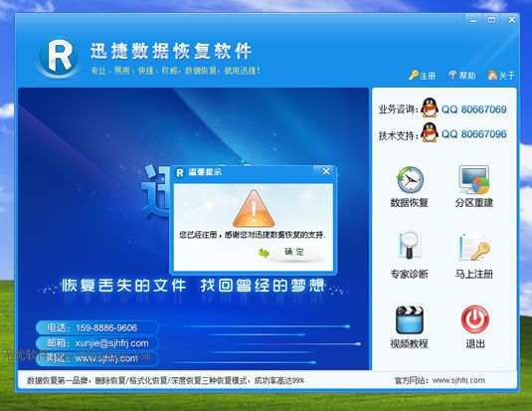Click the dialog message 您已经注册 text
The image size is (532, 411).
[253, 235]
